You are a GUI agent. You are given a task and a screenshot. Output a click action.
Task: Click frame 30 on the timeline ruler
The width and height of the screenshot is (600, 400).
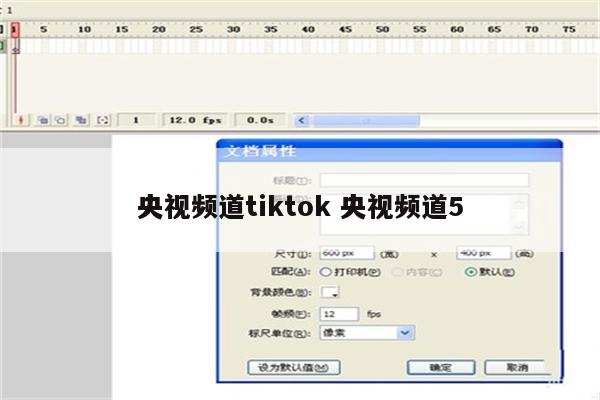233,29
